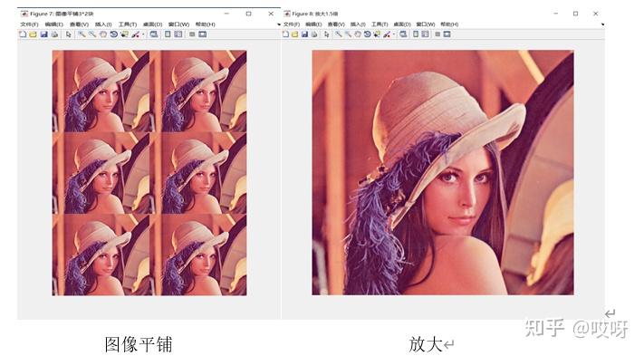Click Link Plot icon in Figure 7 toolbar
The height and width of the screenshot is (356, 644).
pyautogui.click(x=154, y=34)
